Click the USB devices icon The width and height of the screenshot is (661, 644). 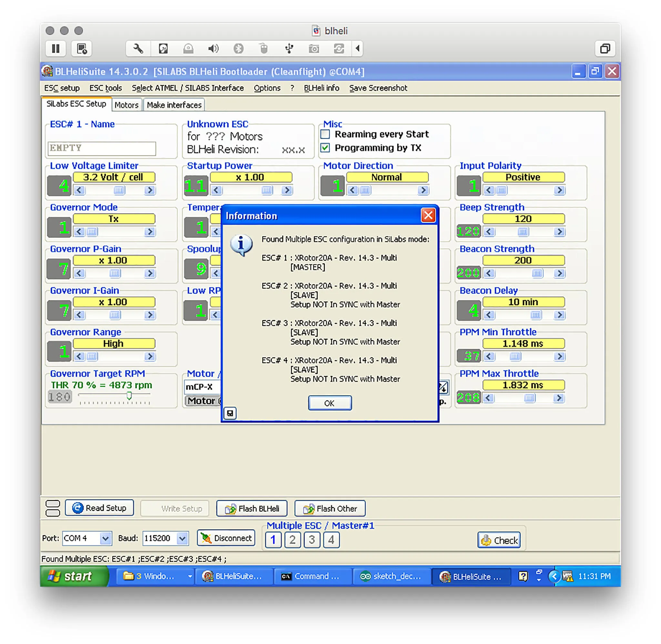[x=289, y=49]
